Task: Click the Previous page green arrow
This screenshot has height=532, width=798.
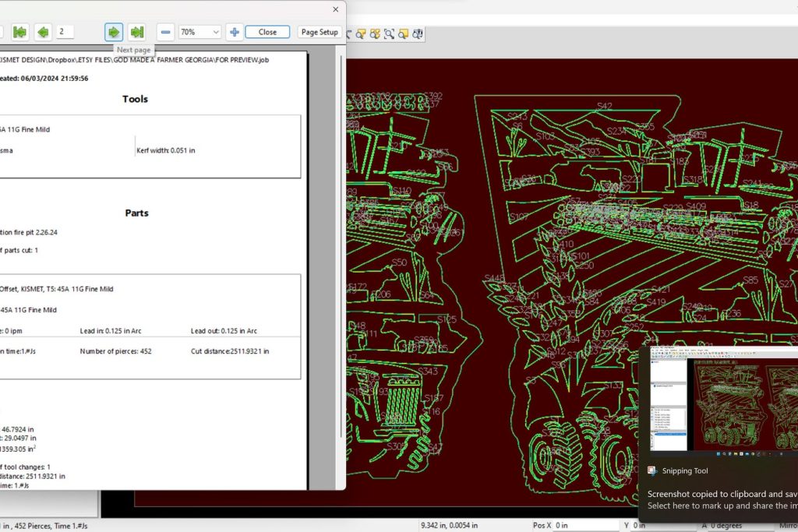Action: pos(43,32)
